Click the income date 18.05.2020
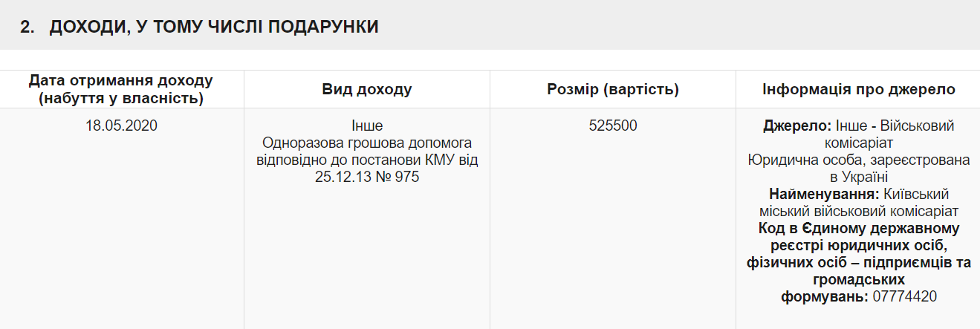This screenshot has width=980, height=329. pyautogui.click(x=121, y=126)
